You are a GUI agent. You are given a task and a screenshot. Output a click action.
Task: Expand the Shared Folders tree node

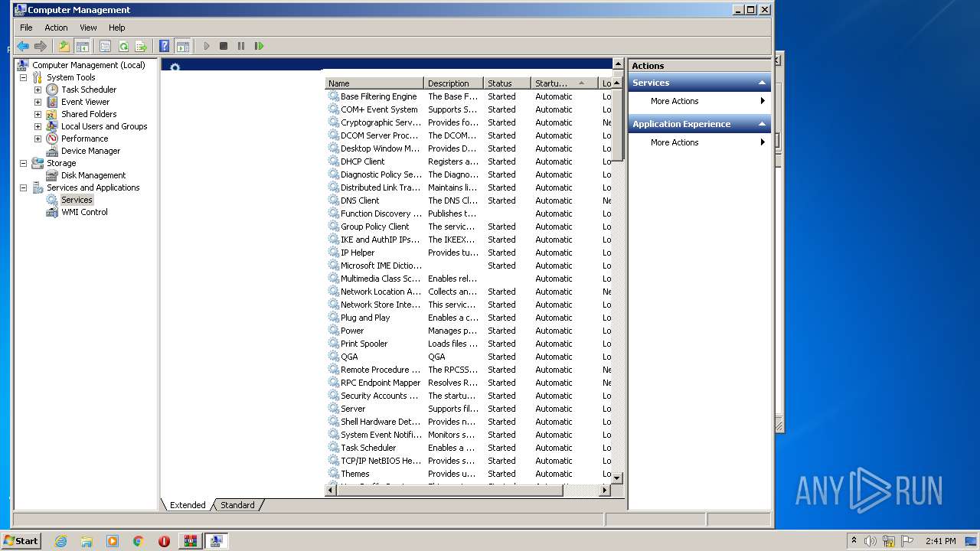click(38, 114)
